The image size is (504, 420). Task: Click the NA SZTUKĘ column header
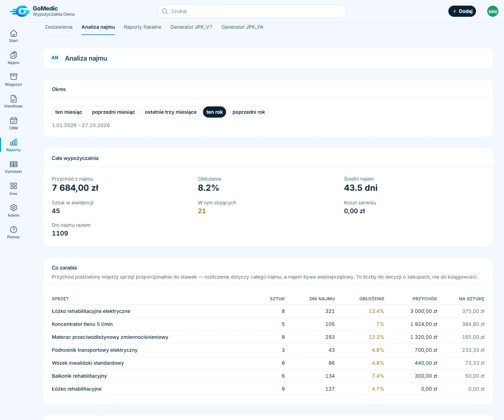click(x=471, y=299)
